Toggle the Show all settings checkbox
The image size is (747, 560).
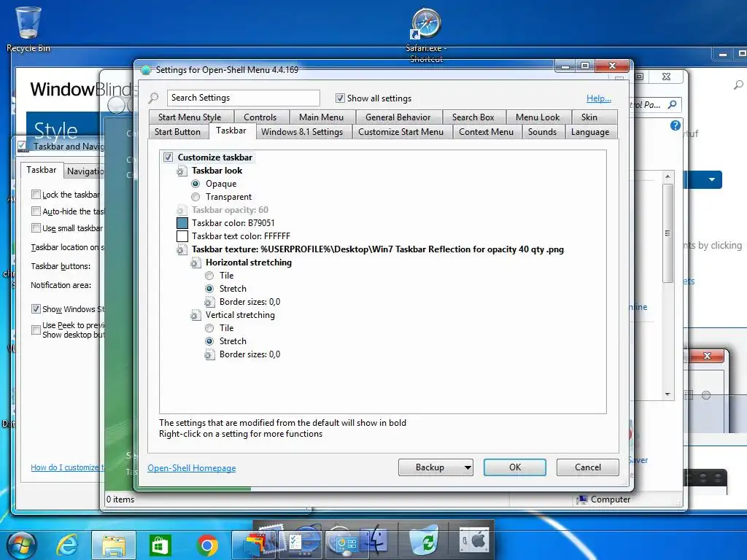(x=340, y=98)
